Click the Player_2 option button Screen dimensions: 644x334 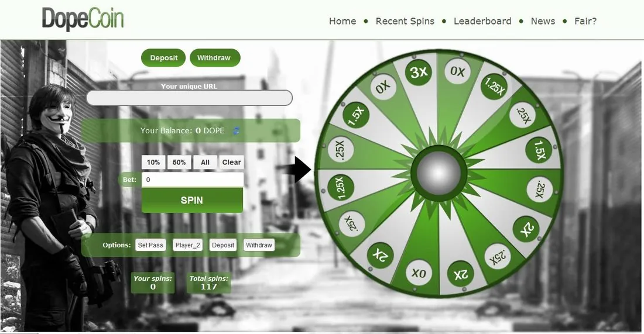[188, 245]
